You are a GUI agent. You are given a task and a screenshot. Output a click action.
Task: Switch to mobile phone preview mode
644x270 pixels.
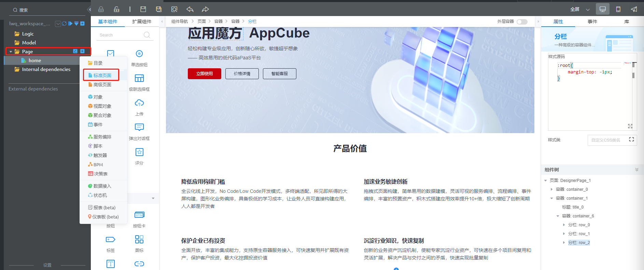point(618,9)
